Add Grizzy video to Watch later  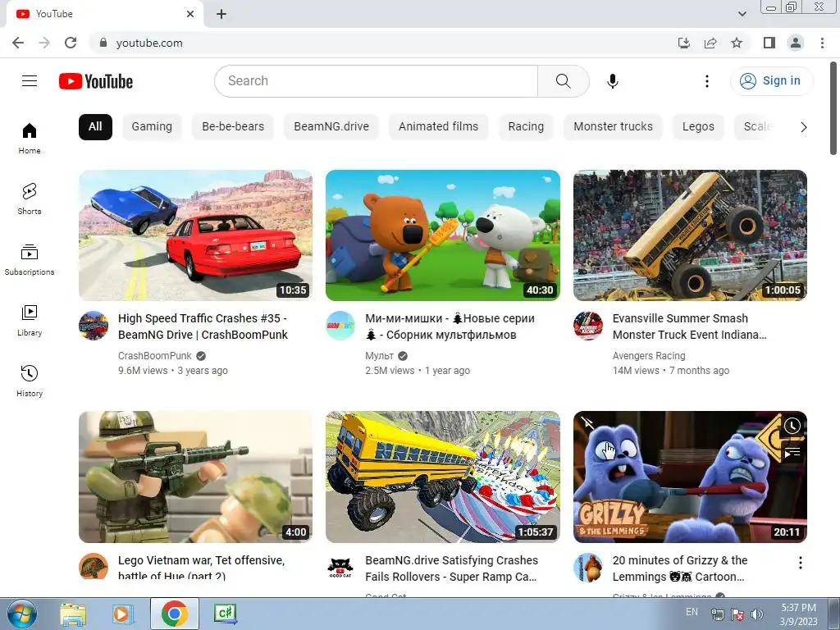(792, 426)
